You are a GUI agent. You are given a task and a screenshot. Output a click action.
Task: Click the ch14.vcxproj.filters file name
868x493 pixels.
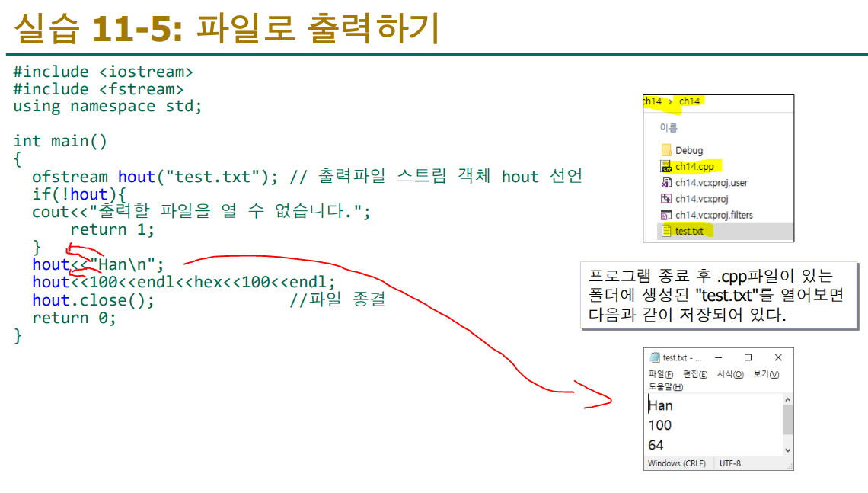713,215
